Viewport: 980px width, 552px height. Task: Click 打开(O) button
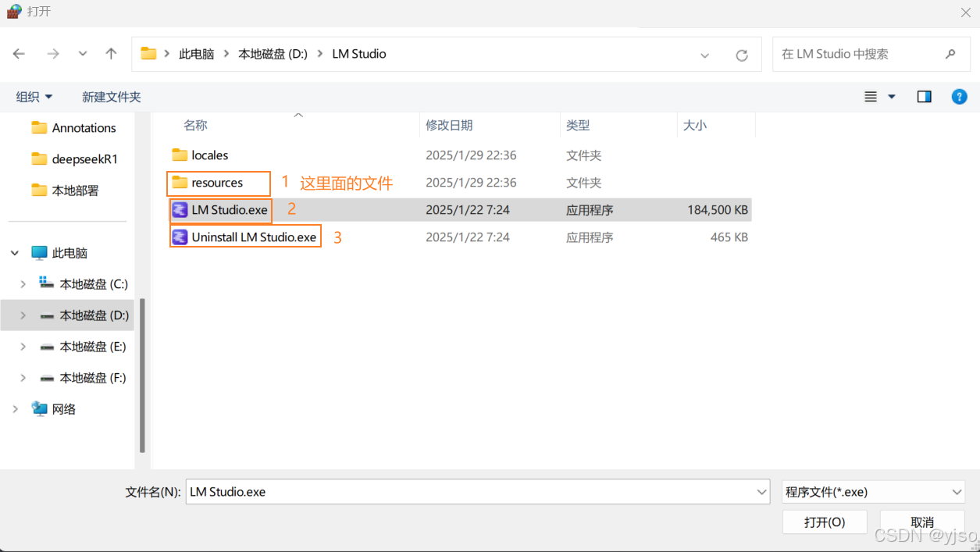pyautogui.click(x=825, y=522)
